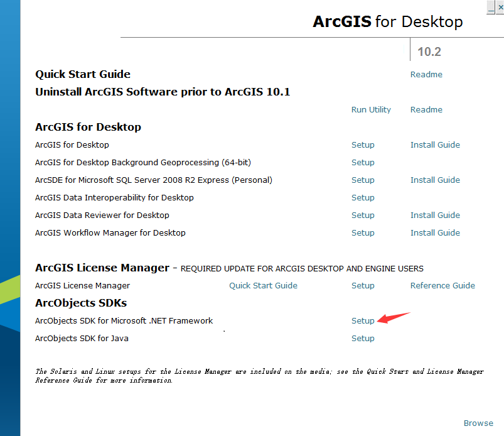The width and height of the screenshot is (504, 436).
Task: Run Setup for ArcSDE SQL Server 2008 R2 Express
Action: click(363, 180)
